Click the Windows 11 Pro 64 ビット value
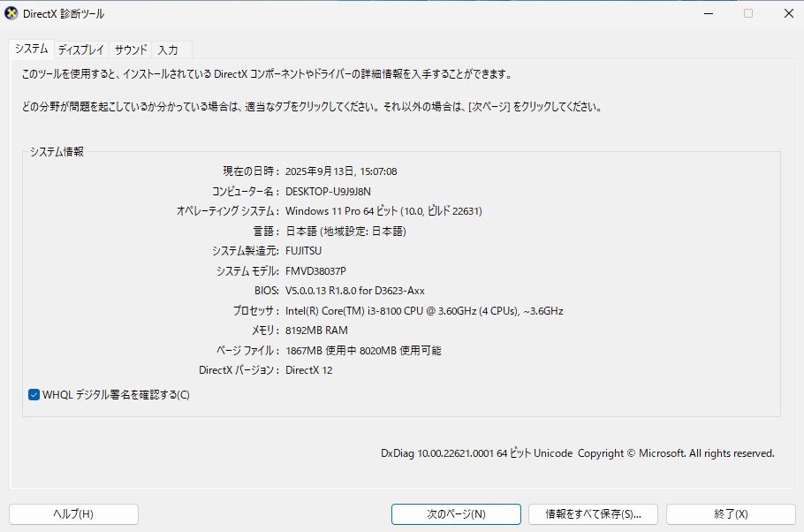804x532 pixels. pos(383,211)
